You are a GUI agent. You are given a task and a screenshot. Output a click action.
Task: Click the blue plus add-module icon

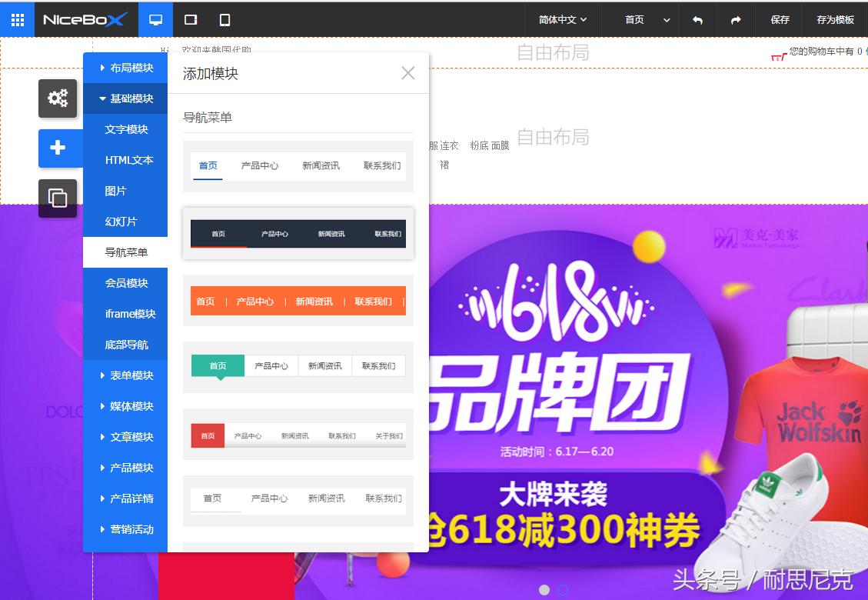click(58, 148)
